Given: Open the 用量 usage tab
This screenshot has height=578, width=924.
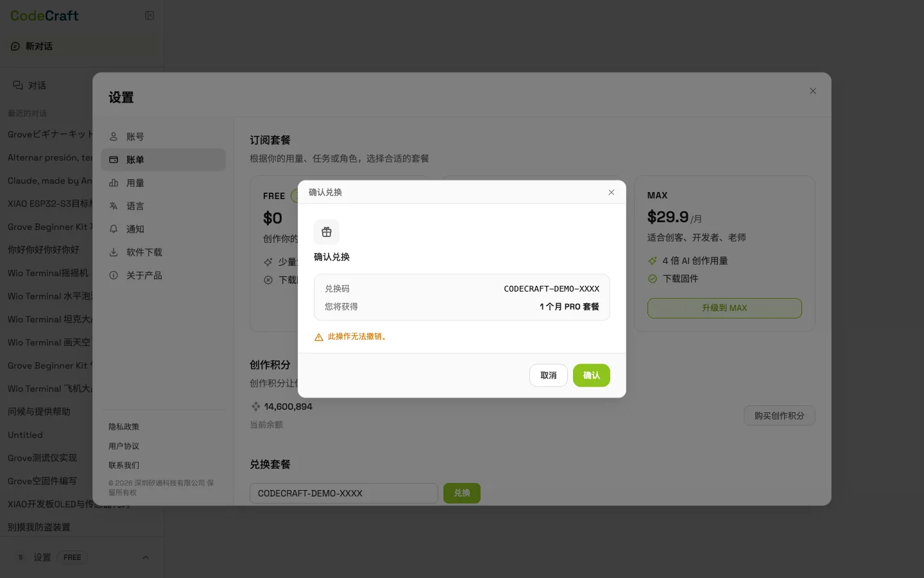Looking at the screenshot, I should pyautogui.click(x=163, y=183).
